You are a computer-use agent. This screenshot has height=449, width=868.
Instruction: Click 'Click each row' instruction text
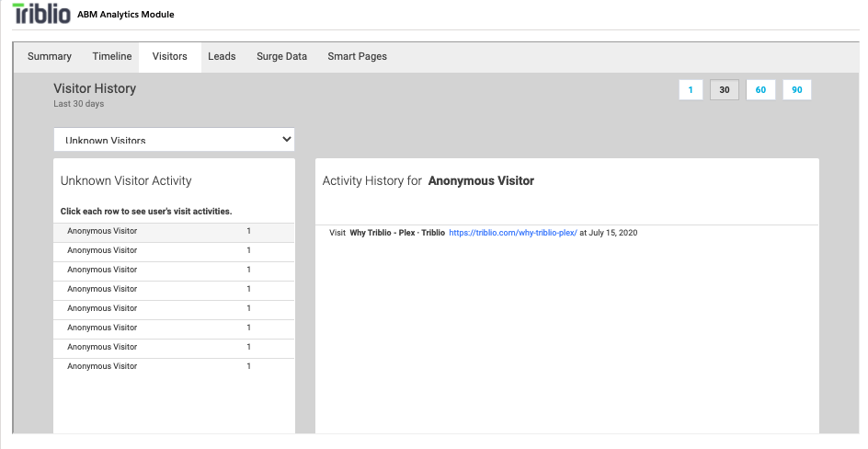(146, 211)
